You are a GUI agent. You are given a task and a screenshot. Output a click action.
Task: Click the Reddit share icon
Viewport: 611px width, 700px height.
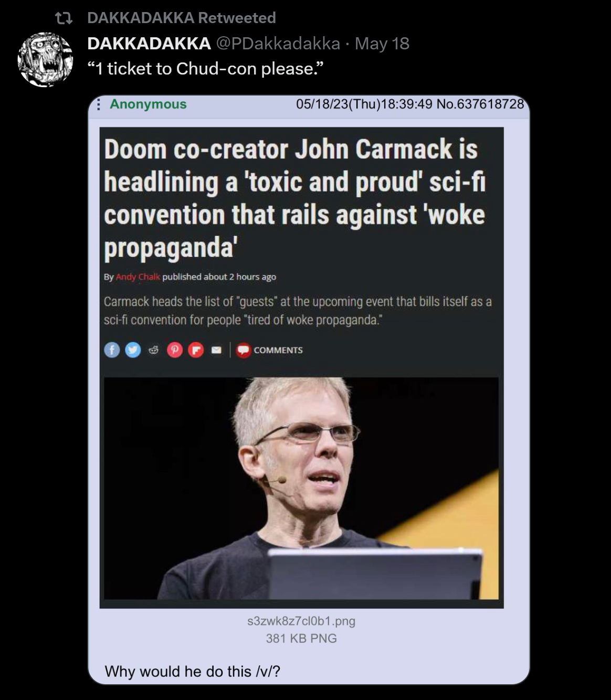[x=154, y=350]
